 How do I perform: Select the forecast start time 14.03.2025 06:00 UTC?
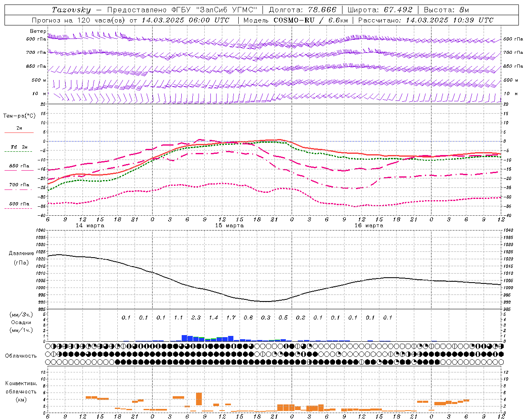[185, 20]
